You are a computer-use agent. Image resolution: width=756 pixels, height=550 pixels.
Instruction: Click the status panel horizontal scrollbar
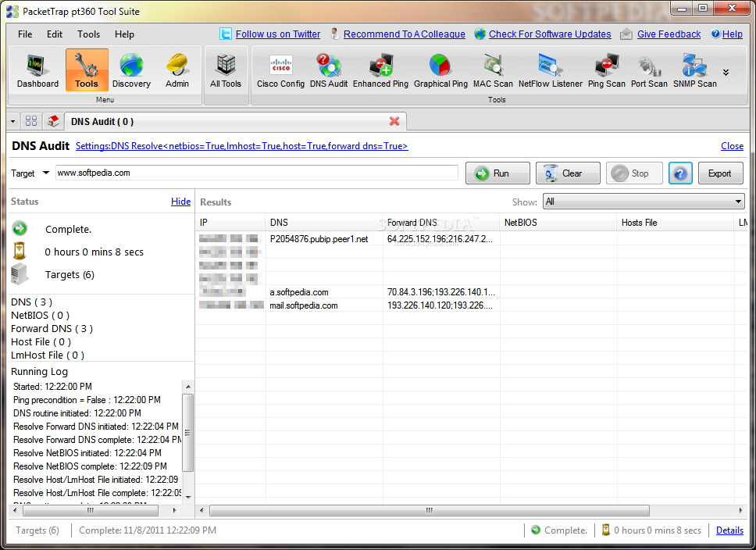(91, 510)
